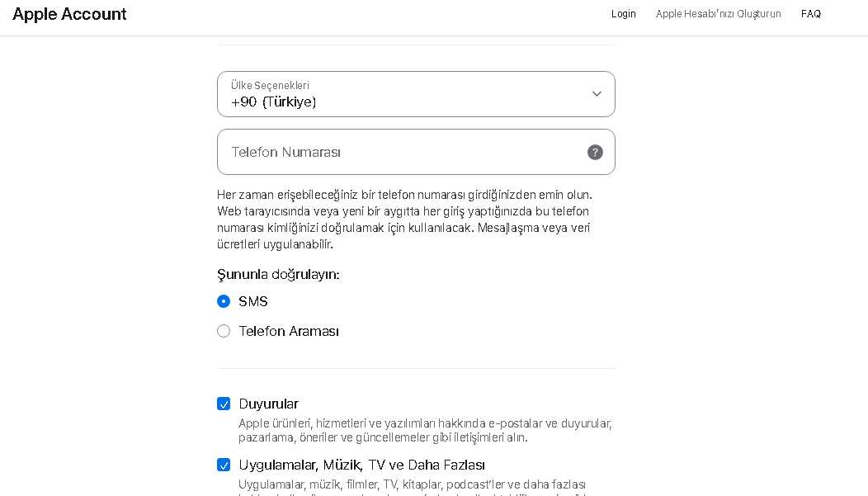This screenshot has height=496, width=868.
Task: Open the Login page from header
Action: (x=623, y=14)
